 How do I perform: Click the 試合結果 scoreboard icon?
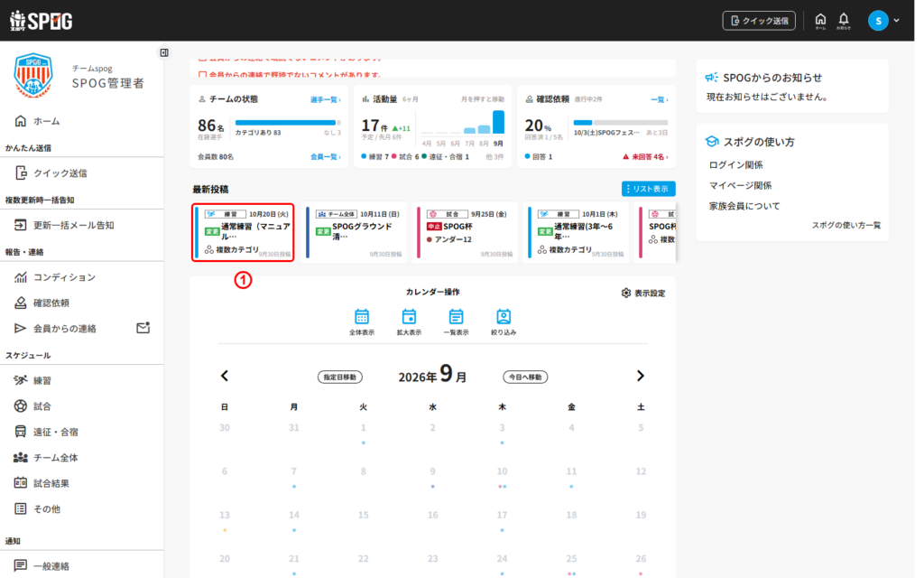tap(21, 483)
